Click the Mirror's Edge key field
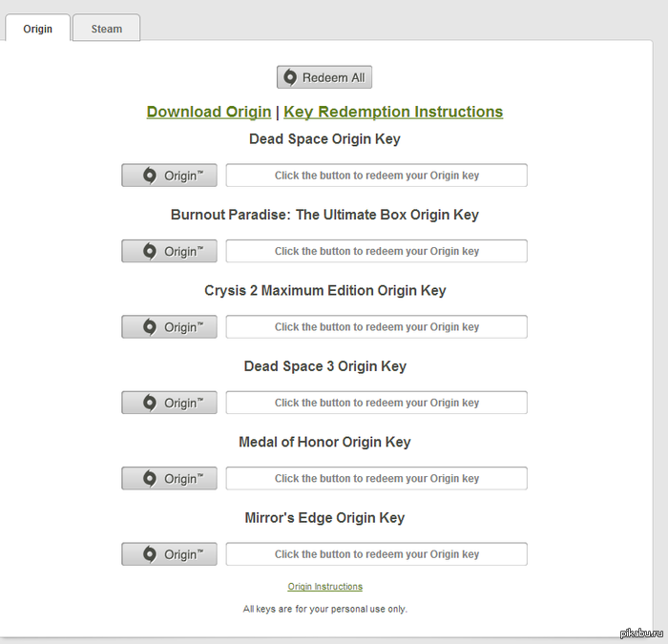This screenshot has height=644, width=668. 377,554
